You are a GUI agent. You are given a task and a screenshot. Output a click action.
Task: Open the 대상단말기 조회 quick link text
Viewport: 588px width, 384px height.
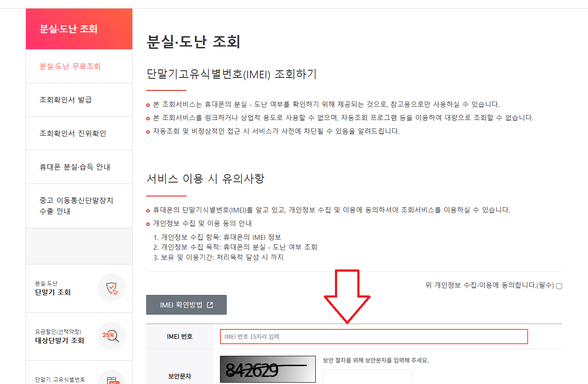click(x=59, y=340)
